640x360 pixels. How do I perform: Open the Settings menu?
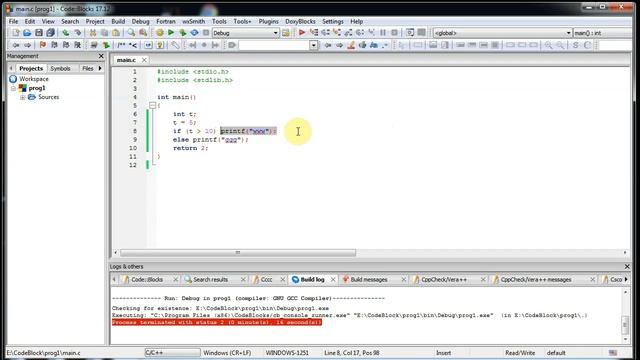point(333,21)
